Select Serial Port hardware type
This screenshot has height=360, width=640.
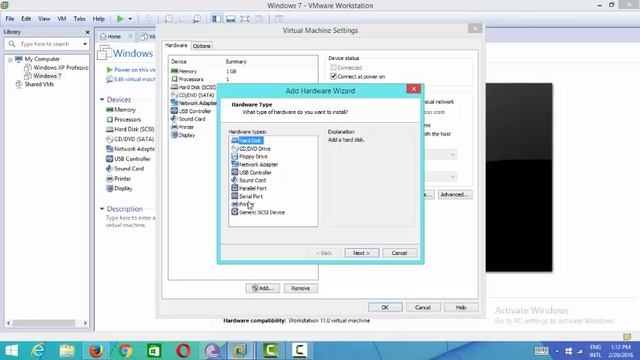pos(247,196)
